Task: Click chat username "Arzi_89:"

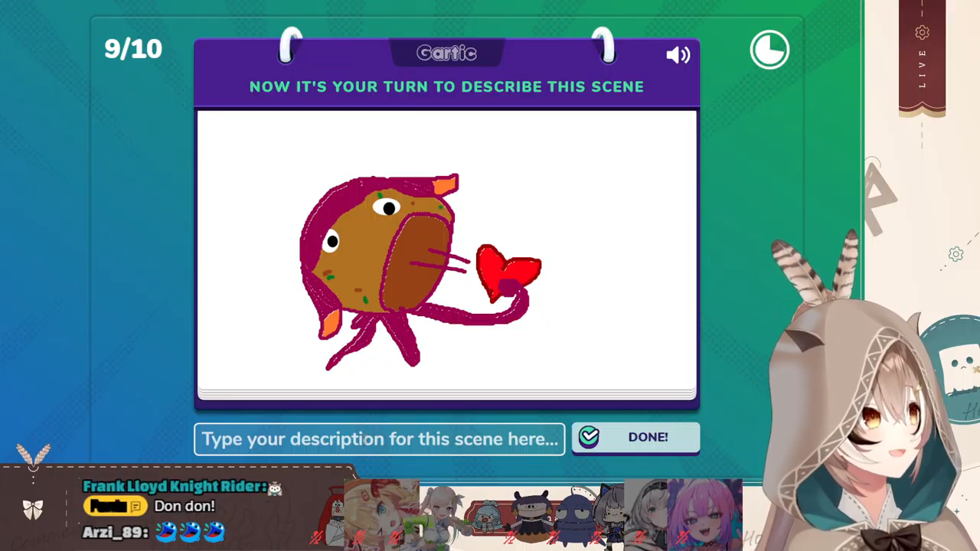Action: 116,531
